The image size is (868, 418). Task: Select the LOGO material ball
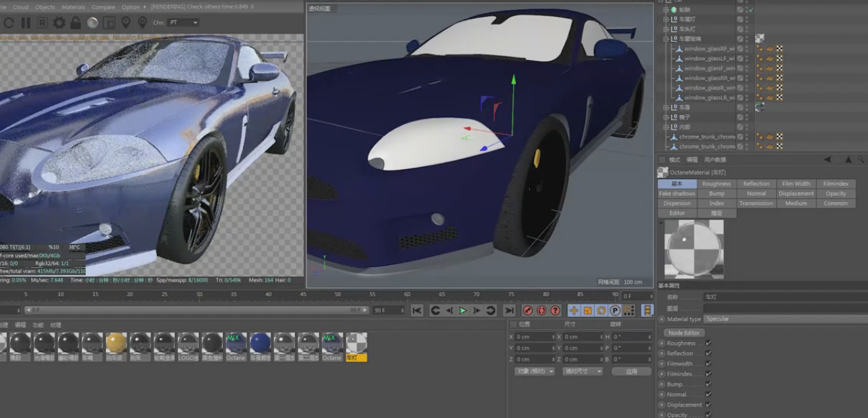(188, 343)
